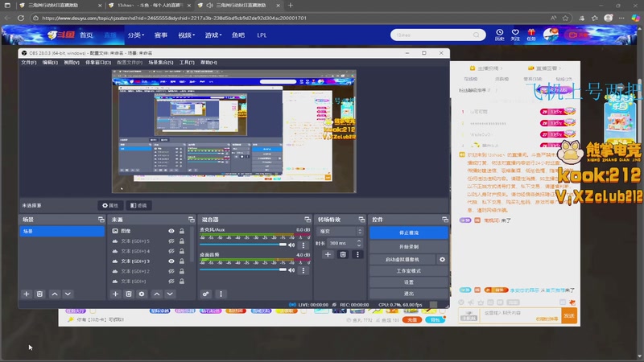Undock the 控件 panel using its float icon
Image resolution: width=644 pixels, height=362 pixels.
(x=445, y=220)
